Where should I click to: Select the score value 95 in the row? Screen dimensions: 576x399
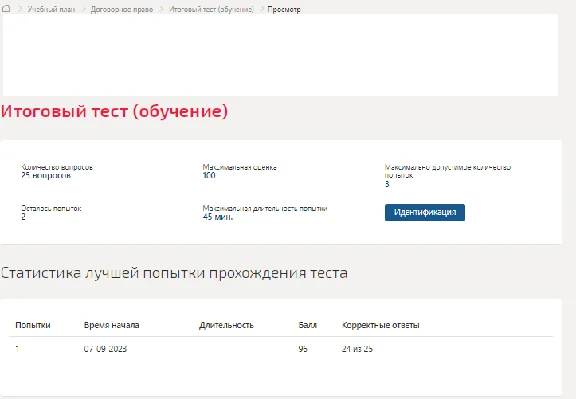tap(303, 349)
